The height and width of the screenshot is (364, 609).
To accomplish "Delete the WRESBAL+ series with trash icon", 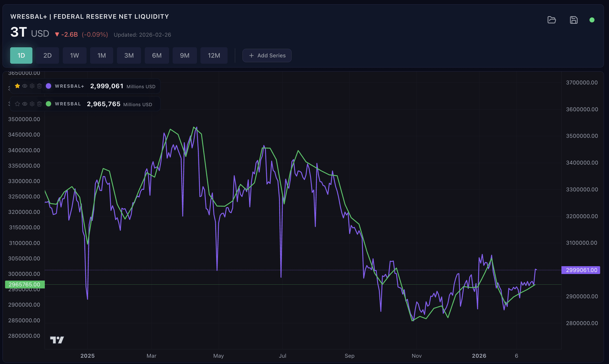I will pyautogui.click(x=39, y=86).
